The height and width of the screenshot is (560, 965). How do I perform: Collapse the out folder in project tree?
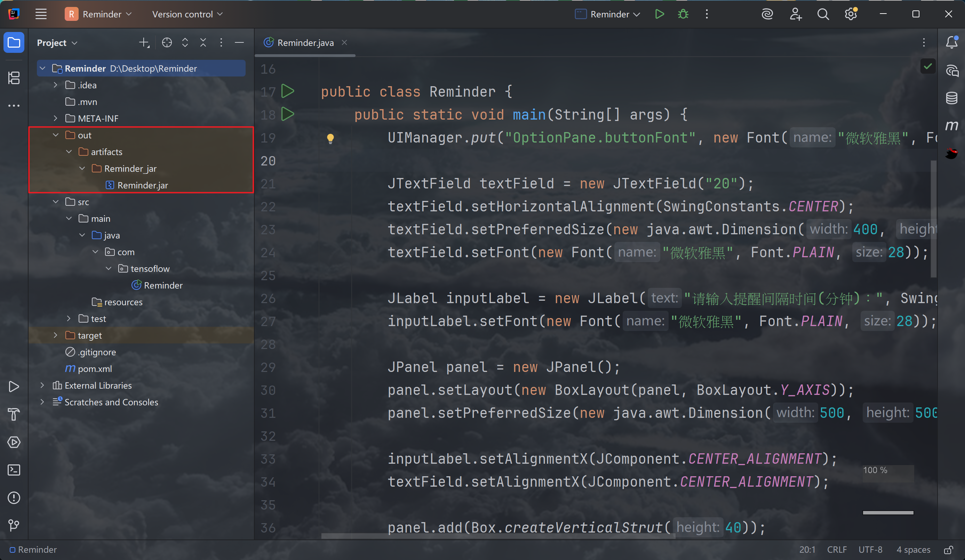[x=56, y=135]
